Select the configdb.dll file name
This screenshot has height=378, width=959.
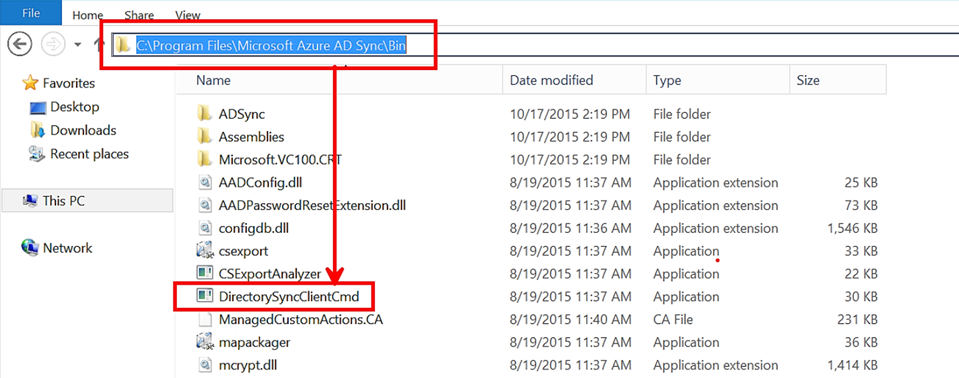pyautogui.click(x=253, y=228)
